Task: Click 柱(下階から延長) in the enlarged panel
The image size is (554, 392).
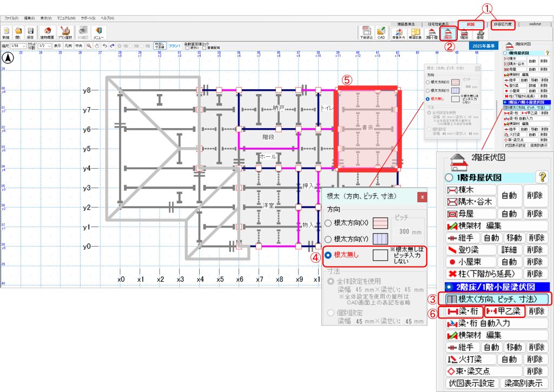Action: [x=484, y=274]
